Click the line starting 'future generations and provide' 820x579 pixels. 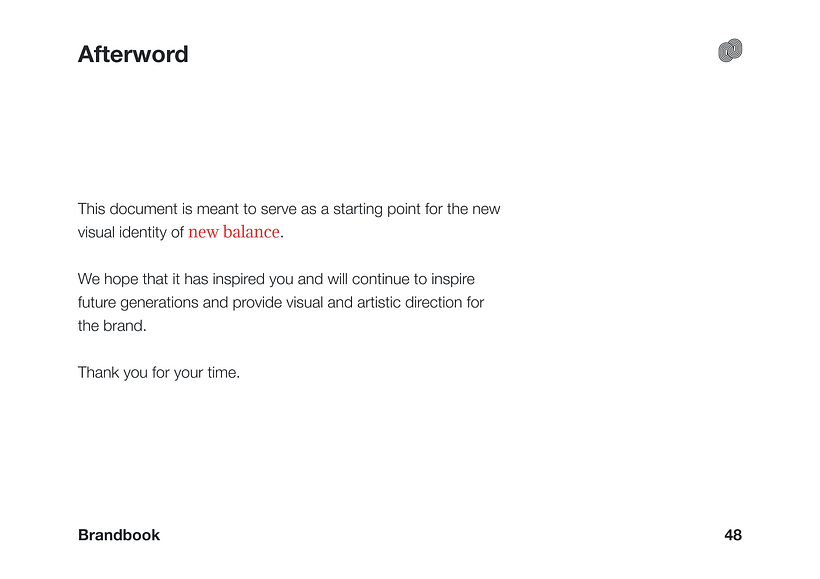(281, 302)
